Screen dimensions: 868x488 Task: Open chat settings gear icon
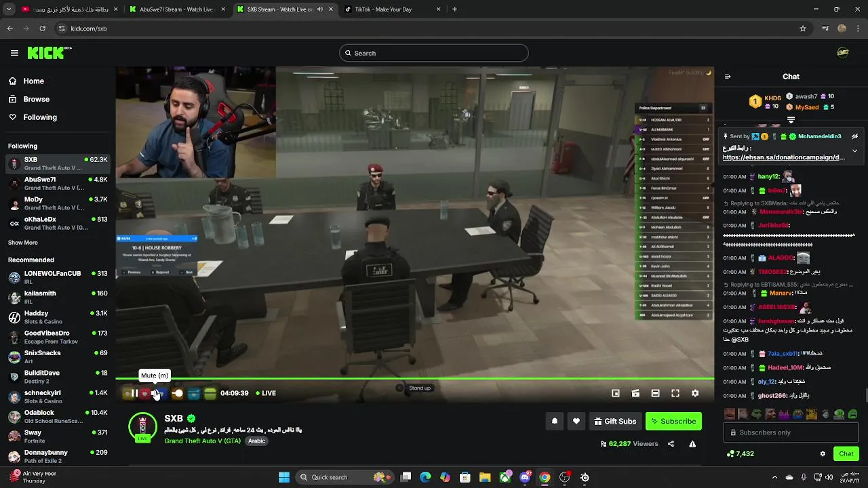823,453
